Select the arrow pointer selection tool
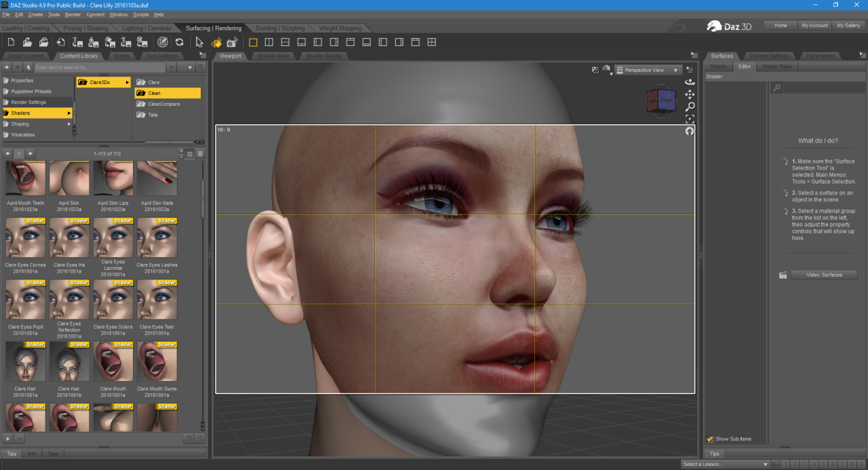The height and width of the screenshot is (470, 868). (x=199, y=42)
